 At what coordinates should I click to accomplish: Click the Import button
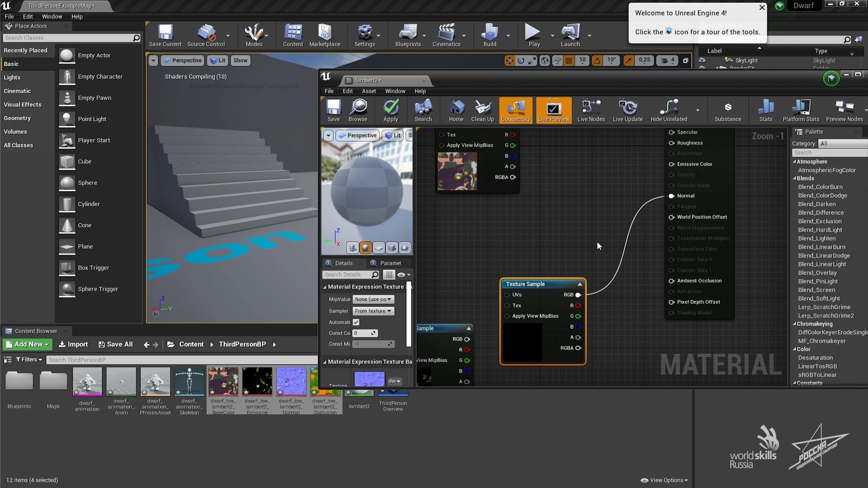click(x=73, y=344)
